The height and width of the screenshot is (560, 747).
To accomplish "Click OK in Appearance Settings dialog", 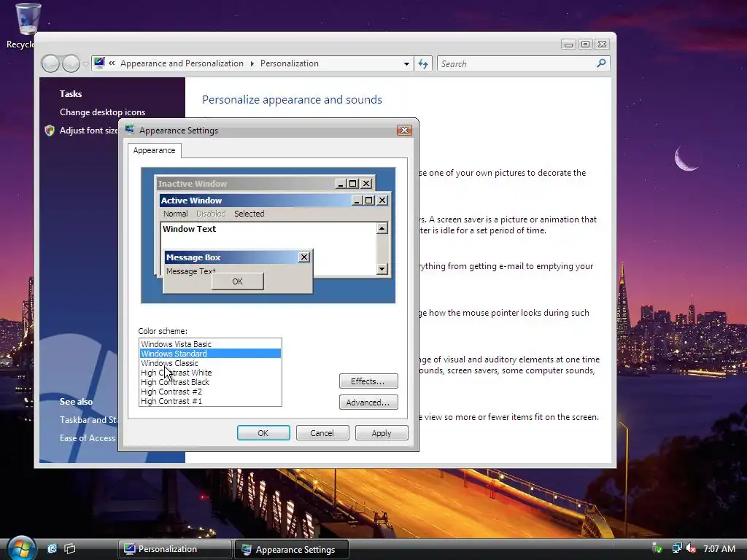I will tap(263, 433).
